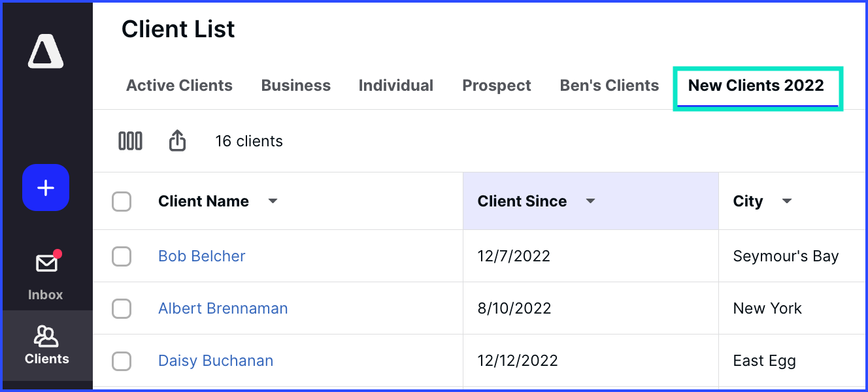Click the blue plus create button
The height and width of the screenshot is (392, 868).
click(46, 188)
